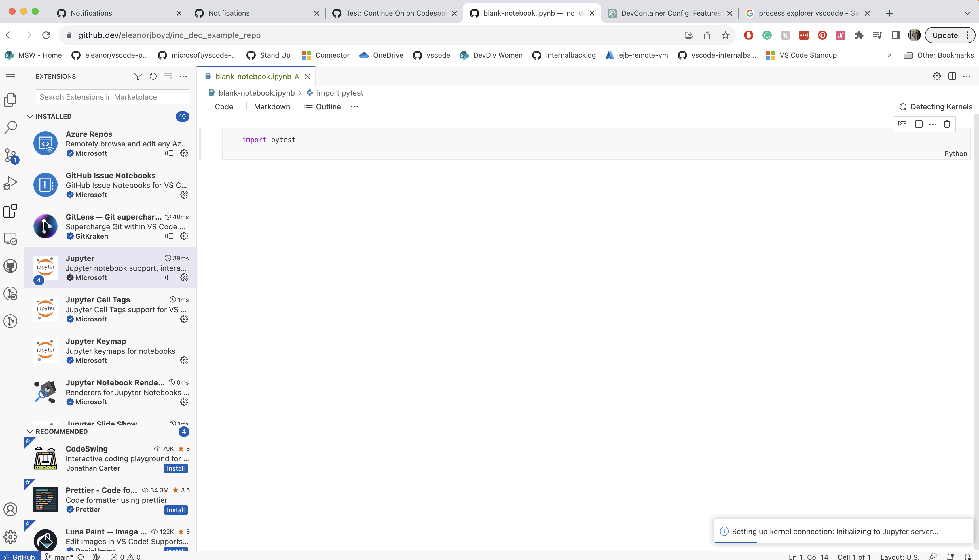Open the Search view icon

[x=10, y=127]
